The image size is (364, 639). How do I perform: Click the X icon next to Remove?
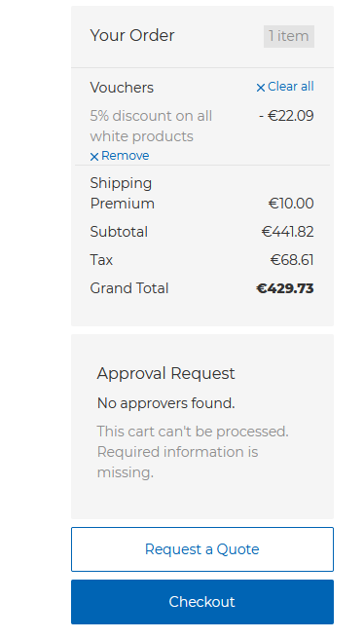(x=94, y=157)
